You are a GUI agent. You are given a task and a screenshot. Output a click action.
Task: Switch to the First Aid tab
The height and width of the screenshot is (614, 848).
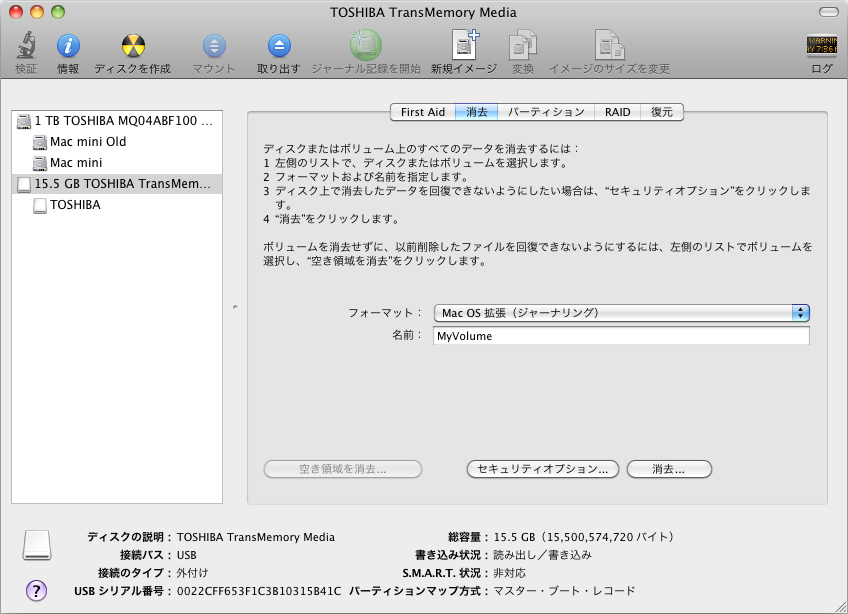point(423,112)
